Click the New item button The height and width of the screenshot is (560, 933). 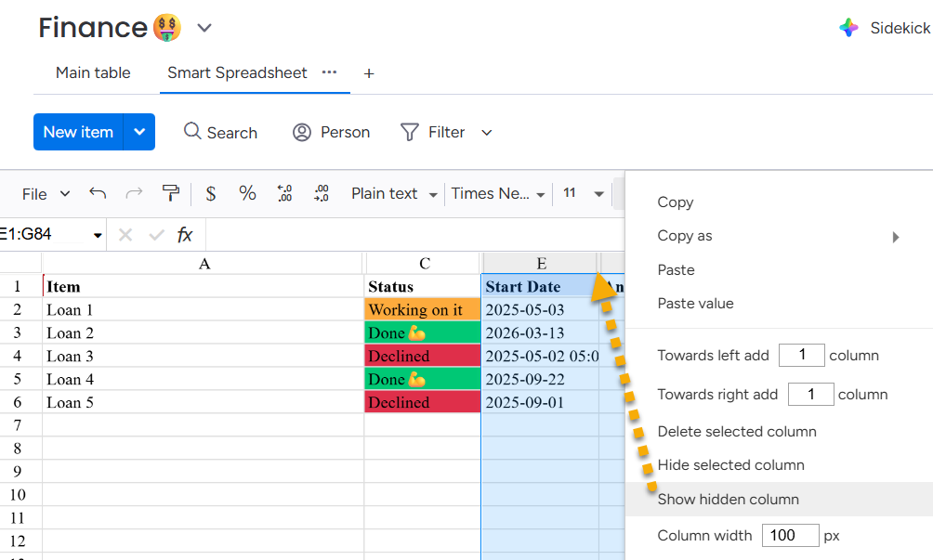[78, 132]
